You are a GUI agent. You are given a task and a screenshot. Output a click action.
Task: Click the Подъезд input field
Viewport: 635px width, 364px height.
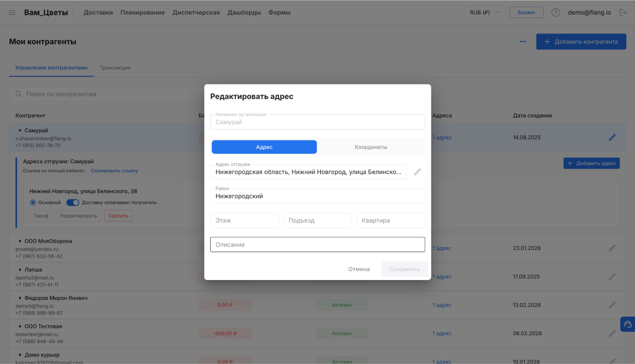pos(317,220)
